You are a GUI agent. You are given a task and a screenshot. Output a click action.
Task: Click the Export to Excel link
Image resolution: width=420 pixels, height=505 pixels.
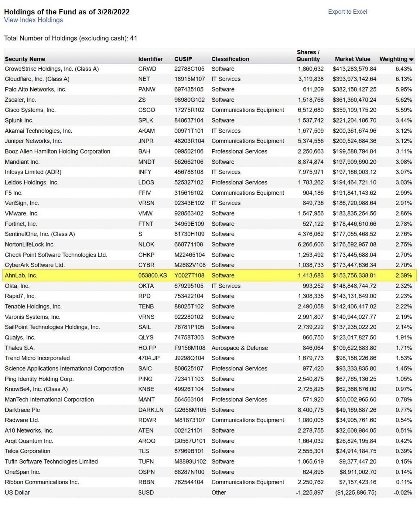(x=347, y=12)
